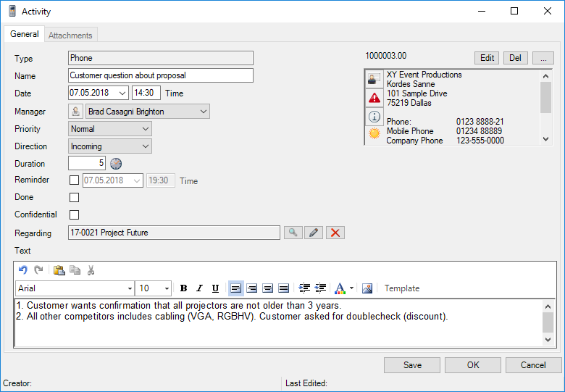Search for Regarding project with magnifier

pyautogui.click(x=293, y=233)
